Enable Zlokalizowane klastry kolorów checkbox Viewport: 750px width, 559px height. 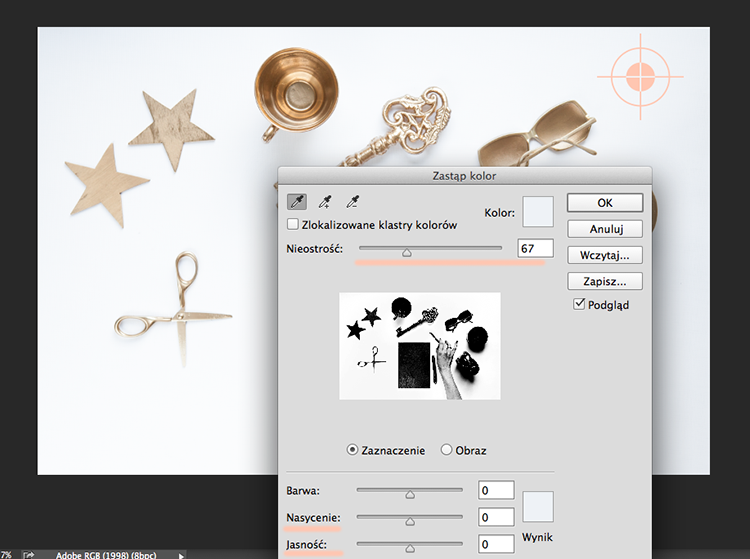(292, 224)
